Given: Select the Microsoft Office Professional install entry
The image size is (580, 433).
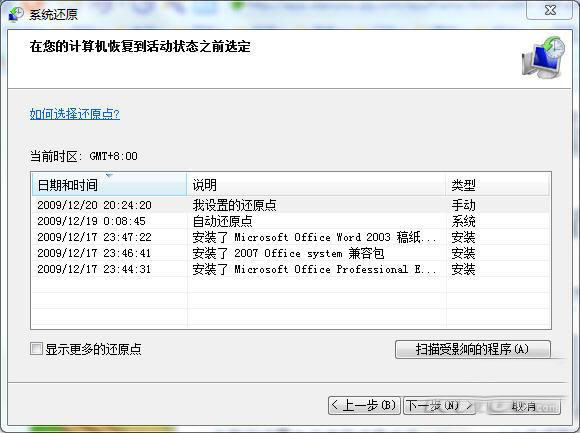Looking at the screenshot, I should click(291, 269).
